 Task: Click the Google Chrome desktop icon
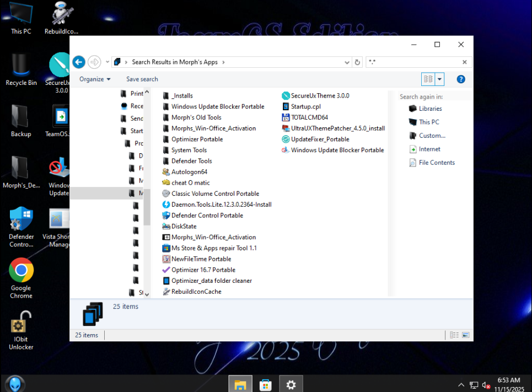(21, 271)
